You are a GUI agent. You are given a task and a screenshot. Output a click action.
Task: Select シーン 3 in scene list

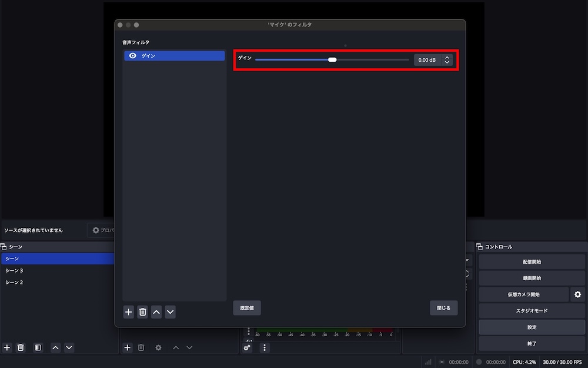click(14, 271)
